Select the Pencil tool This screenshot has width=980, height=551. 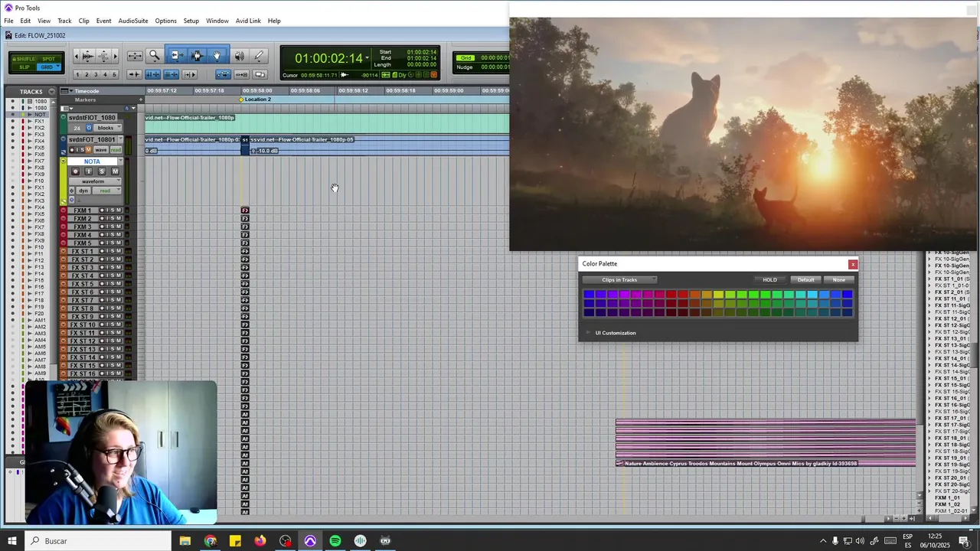258,56
